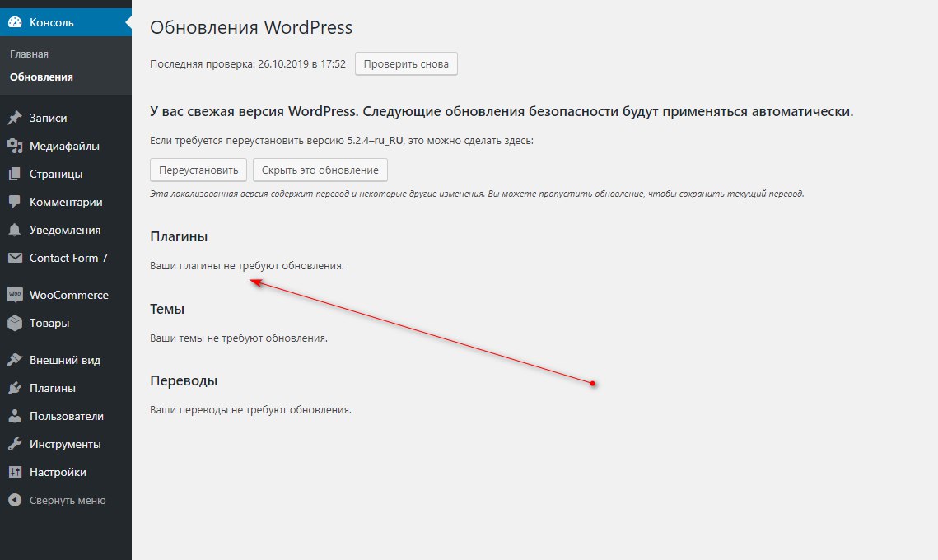Click the Товары box icon
Viewport: 938px width, 560px height.
pos(15,323)
